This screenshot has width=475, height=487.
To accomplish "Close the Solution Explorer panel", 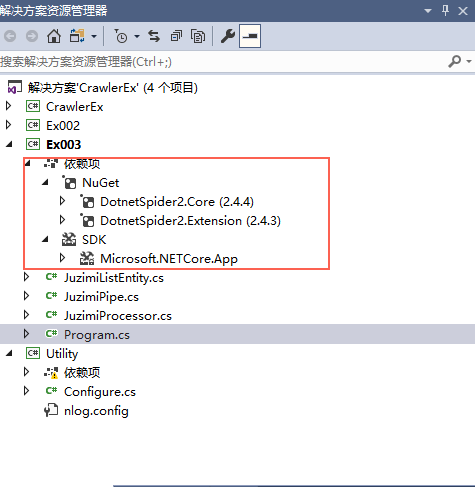I will tap(463, 11).
